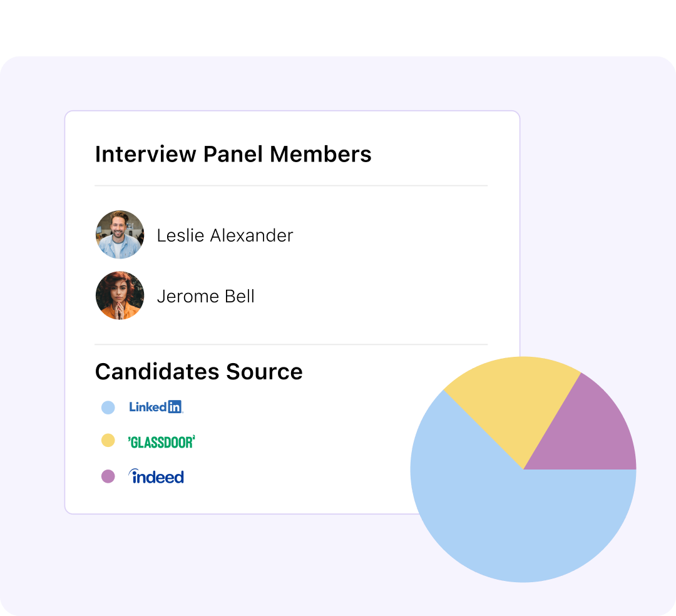Screen dimensions: 676x616
Task: Click Jerome Bell's profile photo
Action: (120, 295)
